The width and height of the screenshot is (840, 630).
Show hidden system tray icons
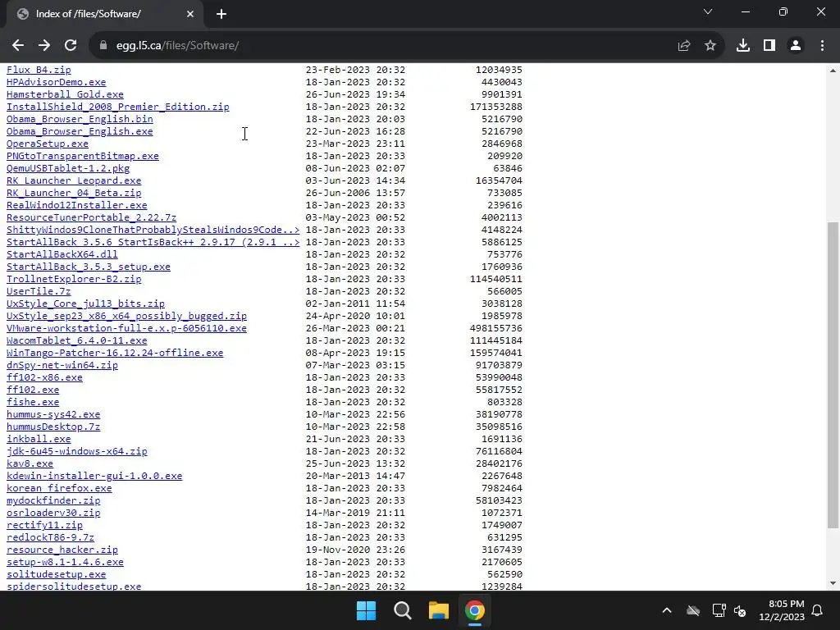[667, 610]
